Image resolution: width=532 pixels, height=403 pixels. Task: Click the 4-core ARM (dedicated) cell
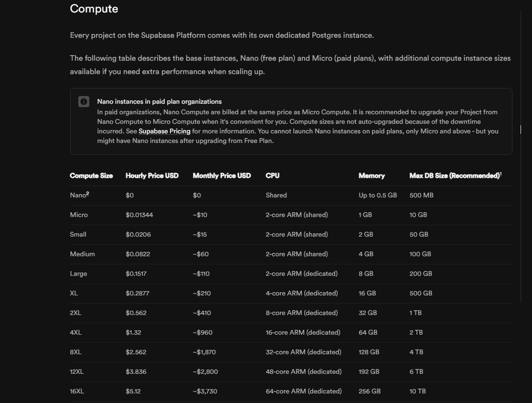302,294
